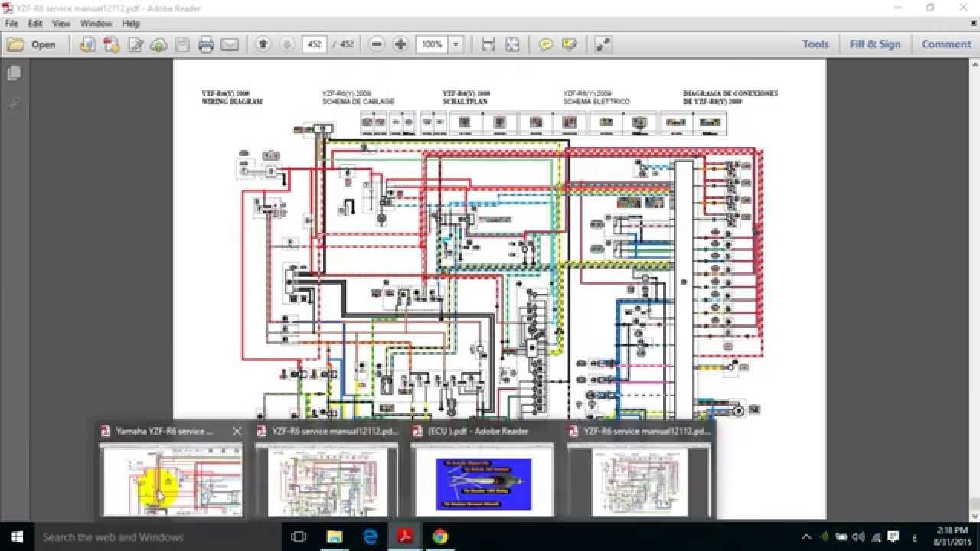Image resolution: width=980 pixels, height=551 pixels.
Task: Click the cloud upload icon
Action: tap(158, 44)
